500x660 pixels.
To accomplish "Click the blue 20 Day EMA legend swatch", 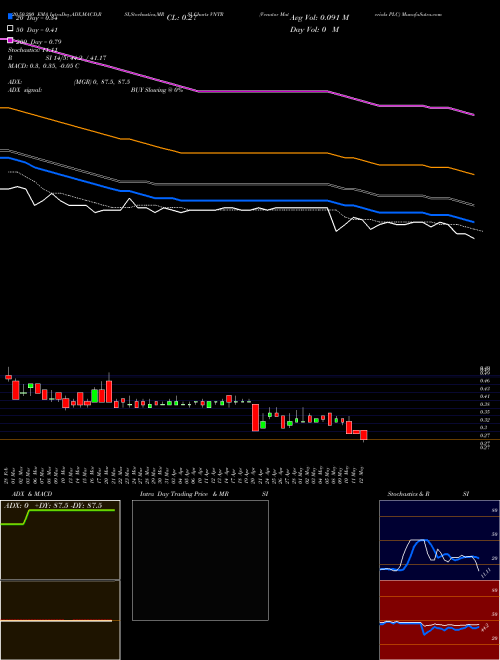I will (10, 17).
